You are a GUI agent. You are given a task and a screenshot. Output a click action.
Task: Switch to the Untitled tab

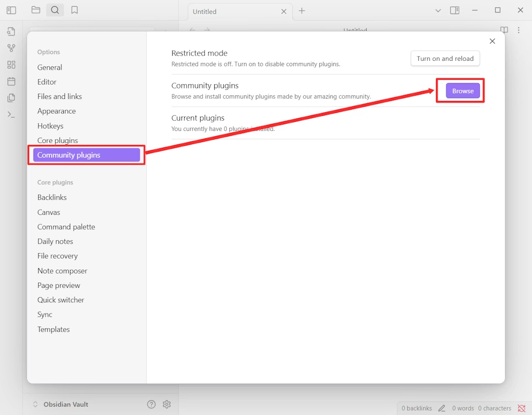click(204, 11)
